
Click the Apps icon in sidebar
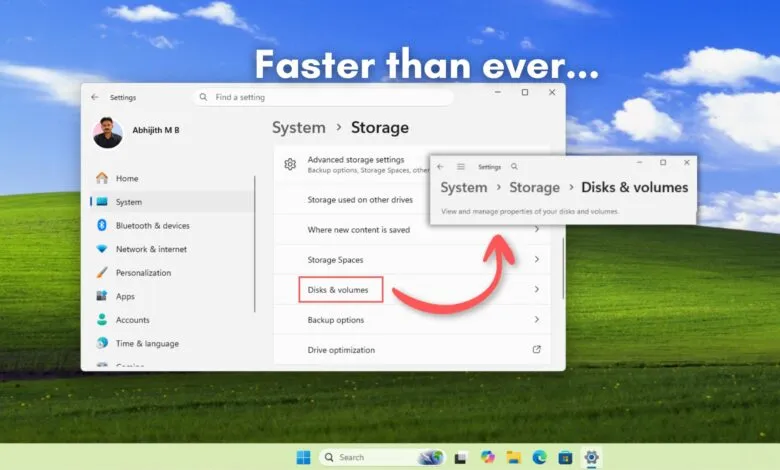[x=102, y=296]
